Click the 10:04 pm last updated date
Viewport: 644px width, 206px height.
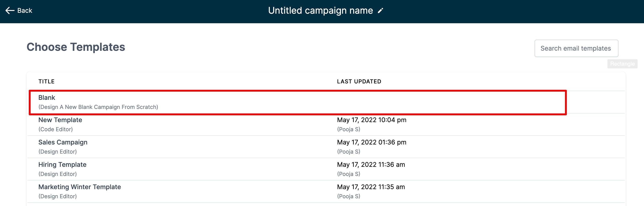coord(372,120)
